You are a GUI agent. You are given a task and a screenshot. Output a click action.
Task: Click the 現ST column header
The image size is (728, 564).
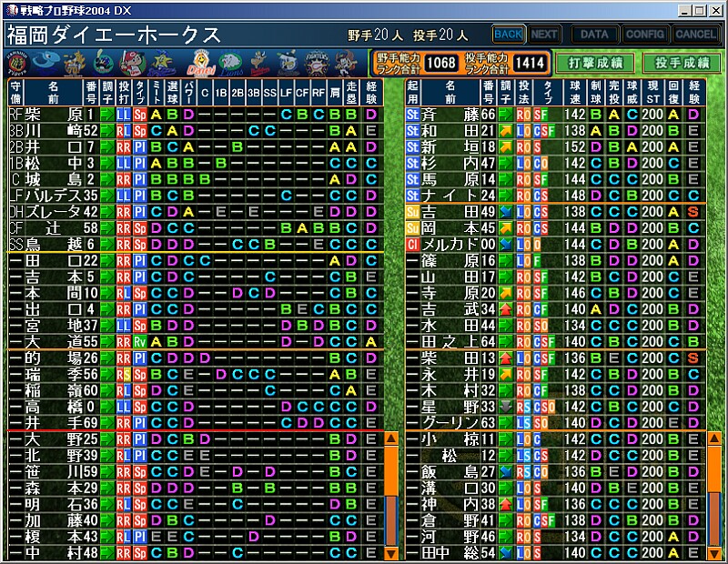pyautogui.click(x=652, y=93)
